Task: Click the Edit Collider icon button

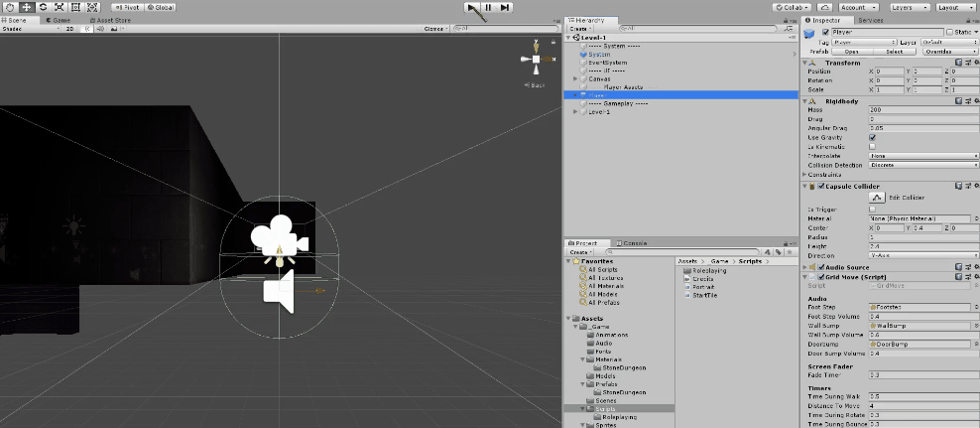Action: pyautogui.click(x=877, y=198)
